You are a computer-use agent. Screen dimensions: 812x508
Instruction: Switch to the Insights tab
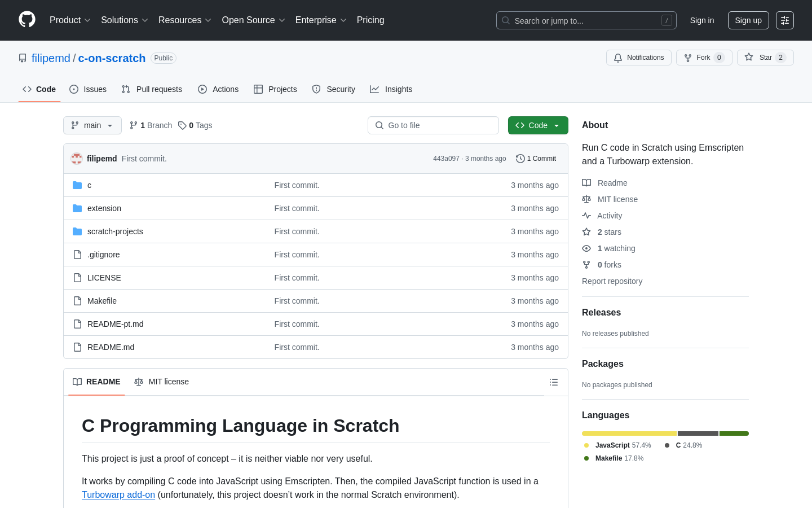pos(391,89)
